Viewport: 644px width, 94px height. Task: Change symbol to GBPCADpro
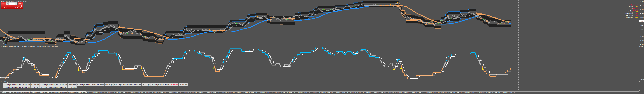(155, 85)
